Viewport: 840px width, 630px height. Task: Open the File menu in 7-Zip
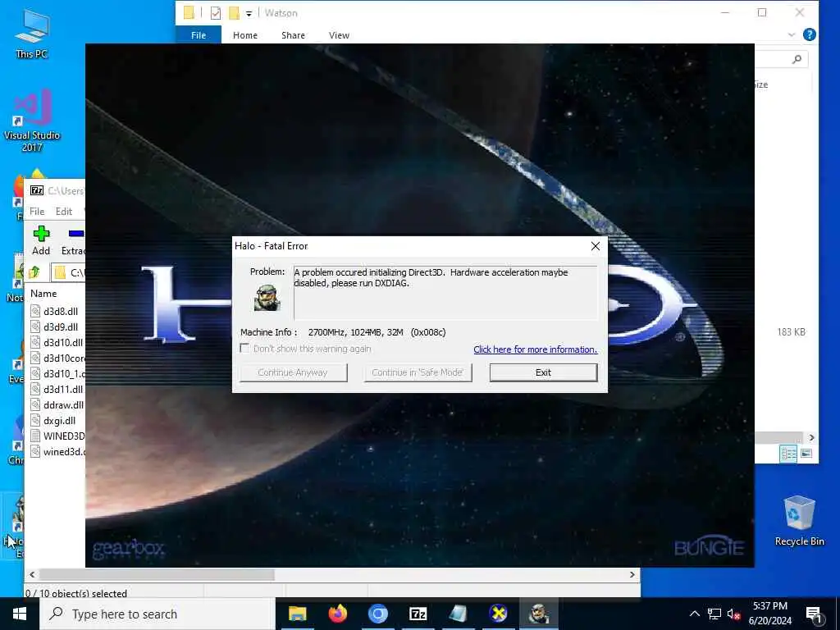coord(37,212)
